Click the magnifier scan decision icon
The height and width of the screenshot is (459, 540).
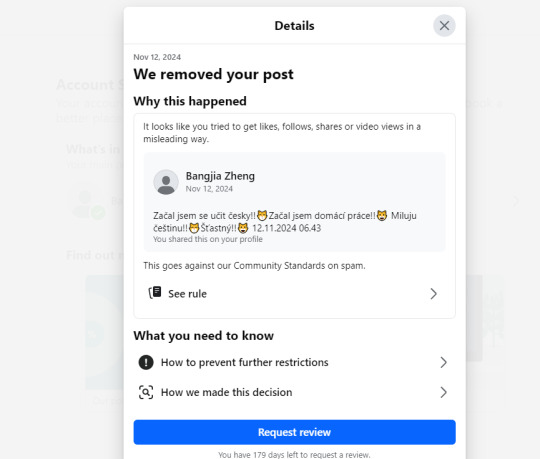coord(146,392)
